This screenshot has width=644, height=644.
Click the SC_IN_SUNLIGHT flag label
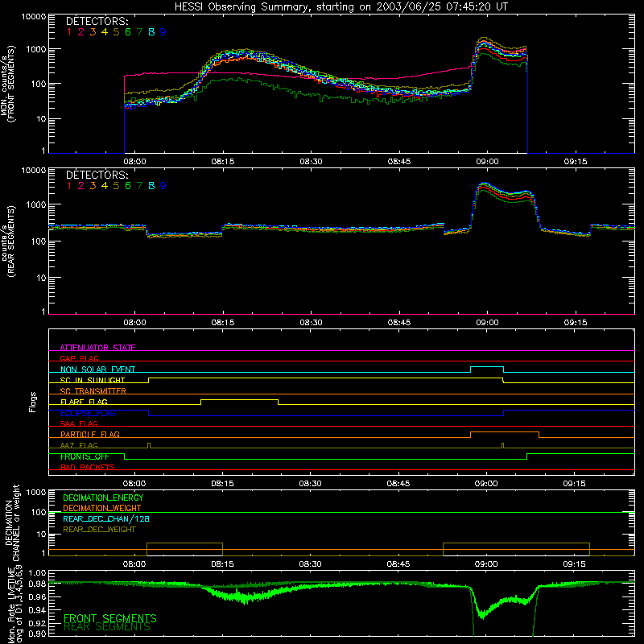93,380
